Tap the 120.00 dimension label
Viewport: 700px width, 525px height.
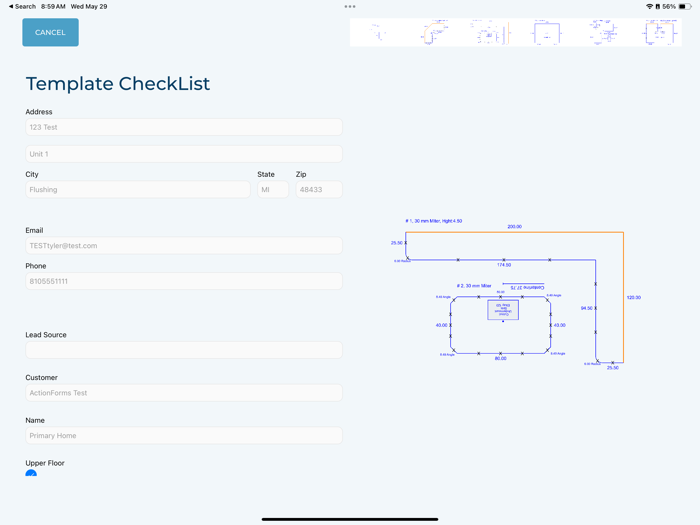pos(634,297)
